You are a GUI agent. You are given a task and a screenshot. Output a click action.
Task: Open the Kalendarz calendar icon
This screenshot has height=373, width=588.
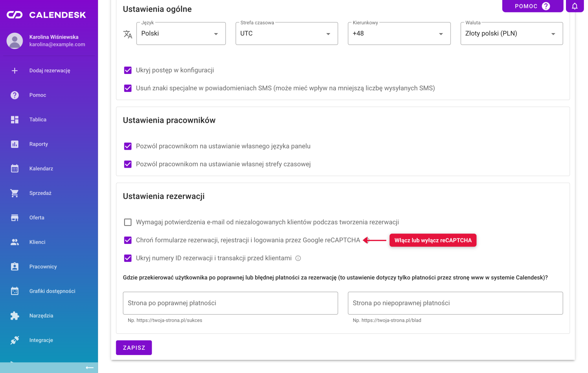pyautogui.click(x=15, y=168)
